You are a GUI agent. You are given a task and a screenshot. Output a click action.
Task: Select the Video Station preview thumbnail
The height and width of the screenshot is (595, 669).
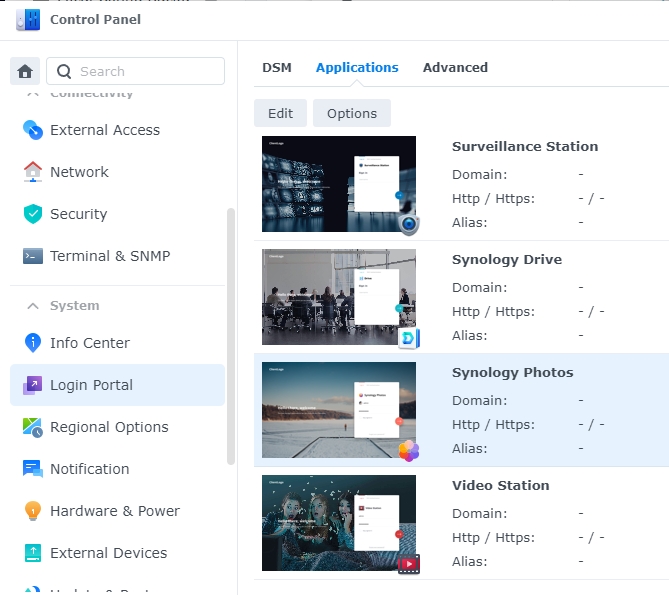339,523
